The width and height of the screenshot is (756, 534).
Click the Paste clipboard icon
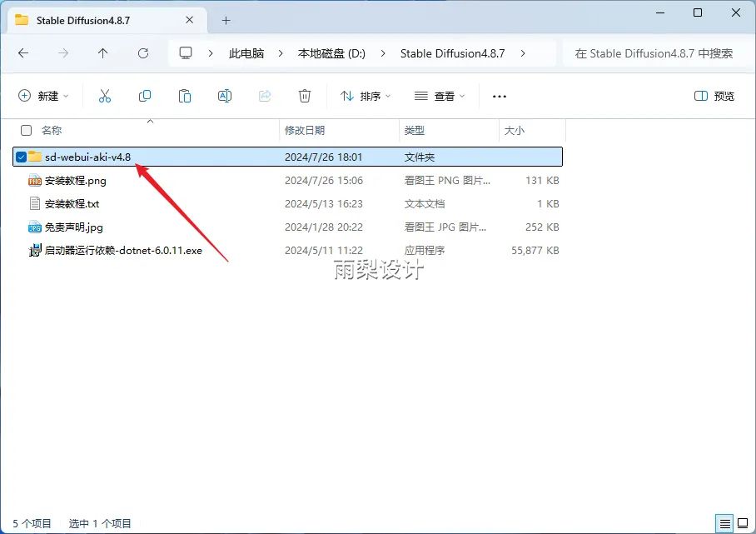pos(185,96)
